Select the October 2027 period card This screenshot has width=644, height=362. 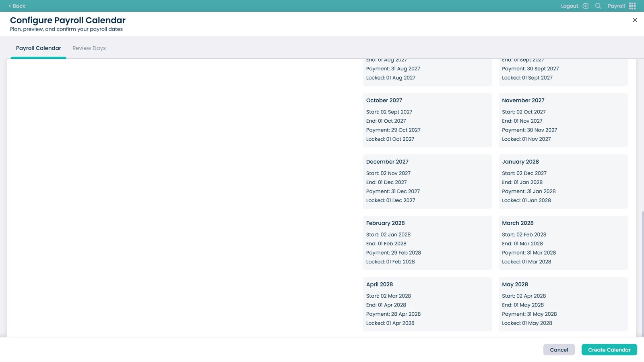[x=427, y=120]
